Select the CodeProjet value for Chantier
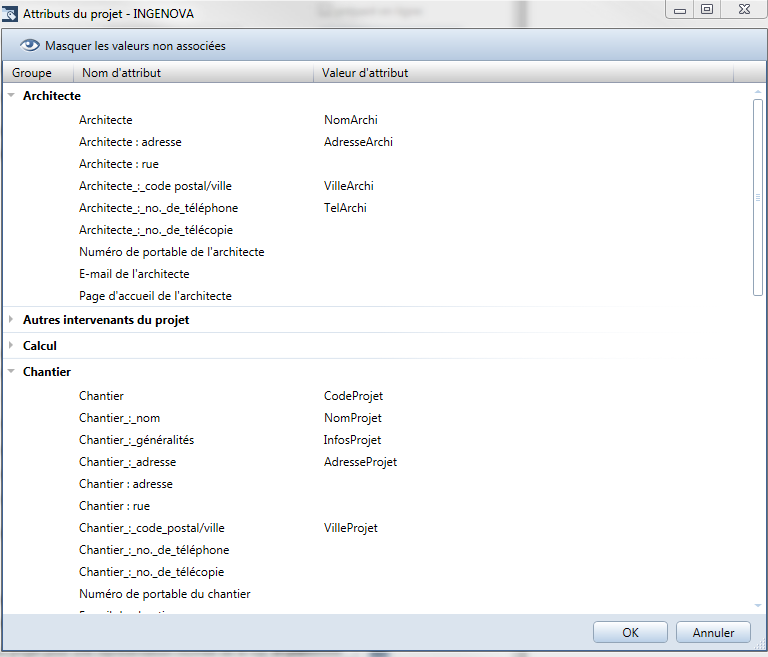 (x=353, y=396)
